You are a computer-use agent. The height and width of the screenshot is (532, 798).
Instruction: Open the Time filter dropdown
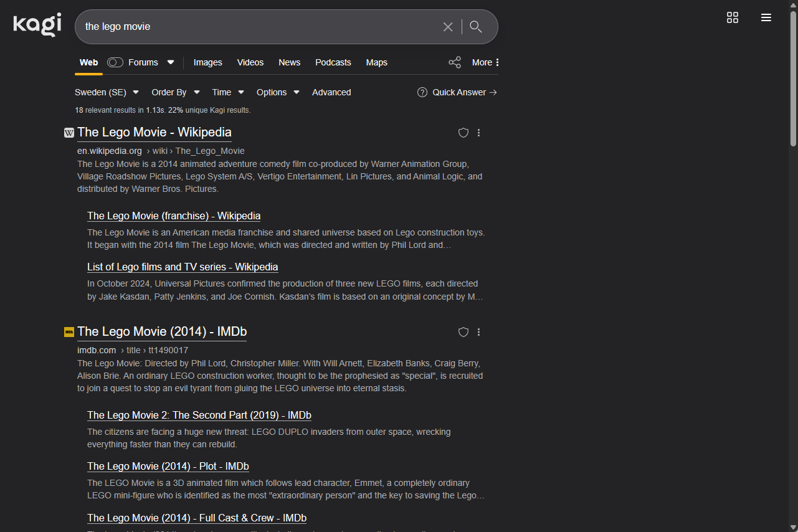click(227, 92)
